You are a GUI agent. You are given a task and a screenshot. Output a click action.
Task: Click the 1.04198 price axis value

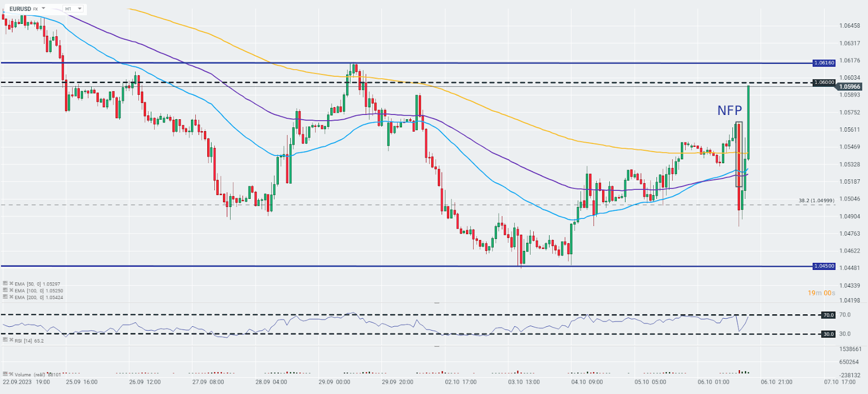pyautogui.click(x=850, y=300)
